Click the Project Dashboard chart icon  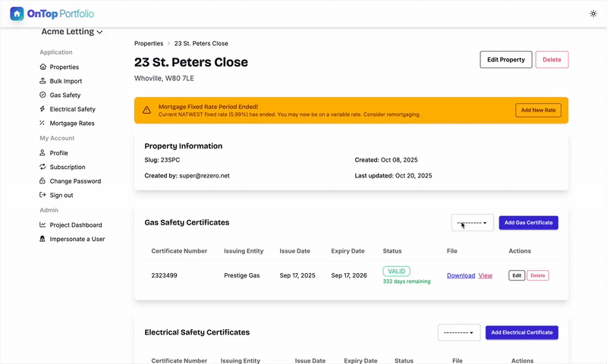point(43,225)
